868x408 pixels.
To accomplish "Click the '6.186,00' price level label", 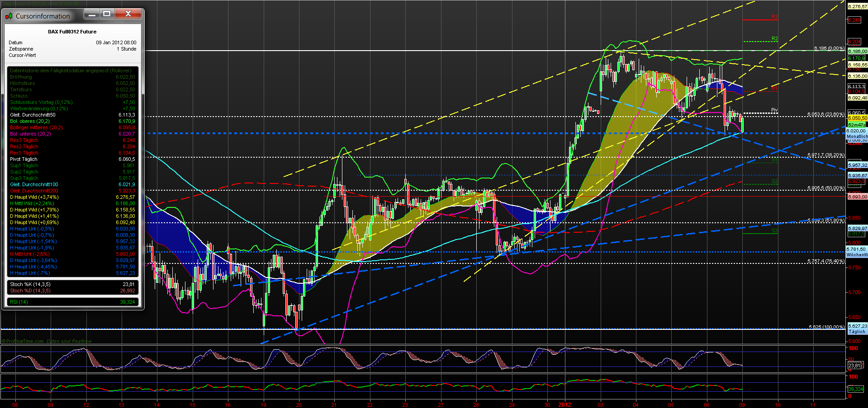I will (x=858, y=51).
